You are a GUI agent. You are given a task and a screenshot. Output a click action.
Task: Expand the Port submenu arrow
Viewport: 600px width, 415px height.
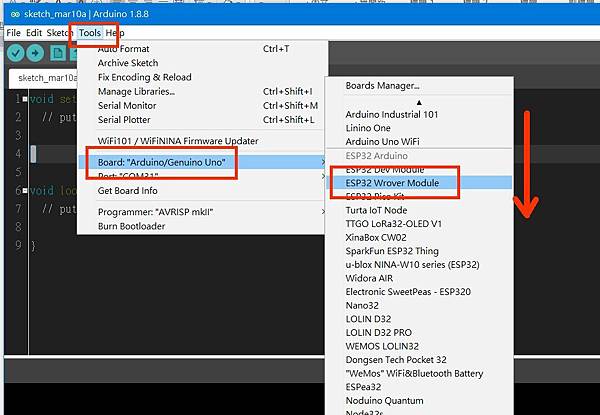click(324, 176)
